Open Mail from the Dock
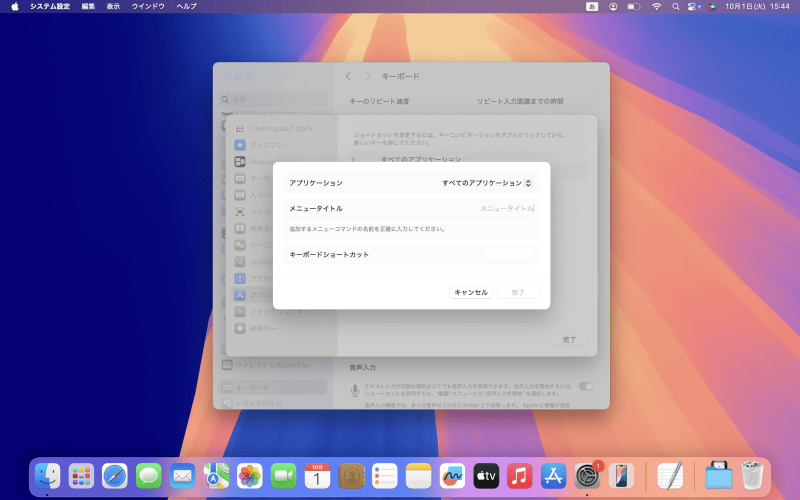Image resolution: width=800 pixels, height=500 pixels. (182, 477)
